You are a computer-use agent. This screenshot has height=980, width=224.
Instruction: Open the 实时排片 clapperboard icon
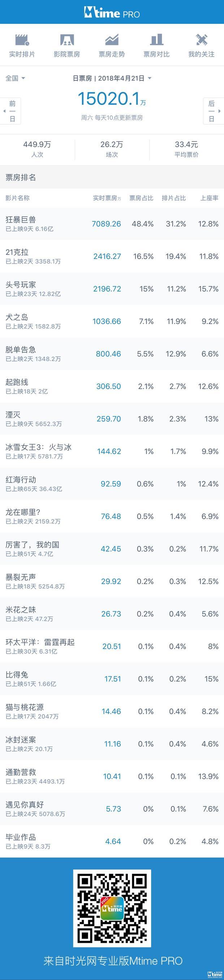[22, 39]
